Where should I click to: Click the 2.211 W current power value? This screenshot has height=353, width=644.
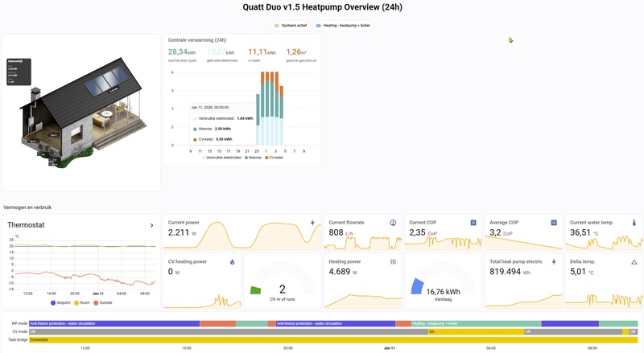coord(182,232)
